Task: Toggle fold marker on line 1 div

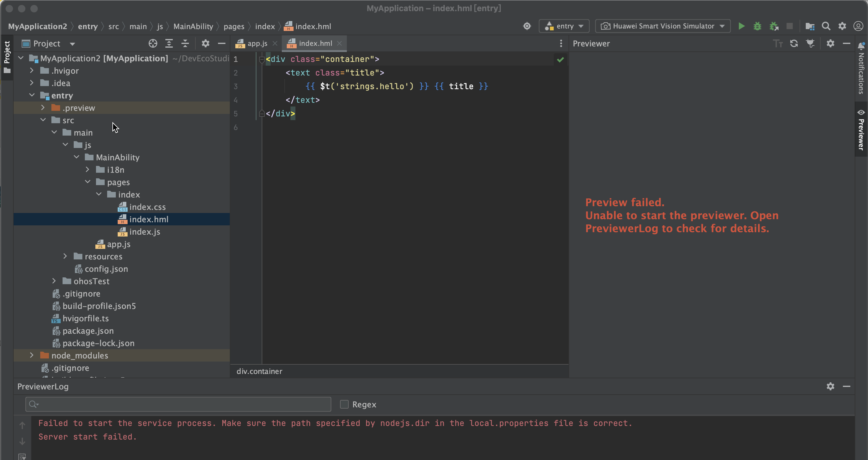Action: click(261, 59)
